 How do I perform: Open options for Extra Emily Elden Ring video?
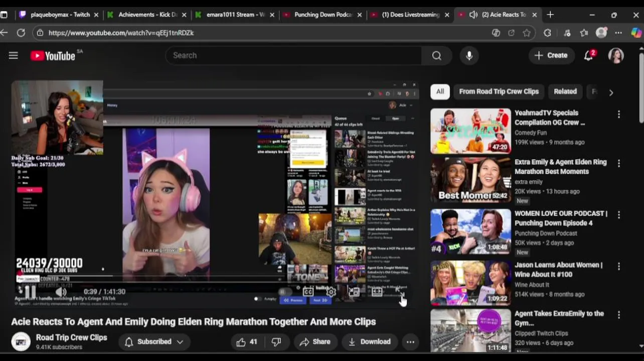click(619, 163)
